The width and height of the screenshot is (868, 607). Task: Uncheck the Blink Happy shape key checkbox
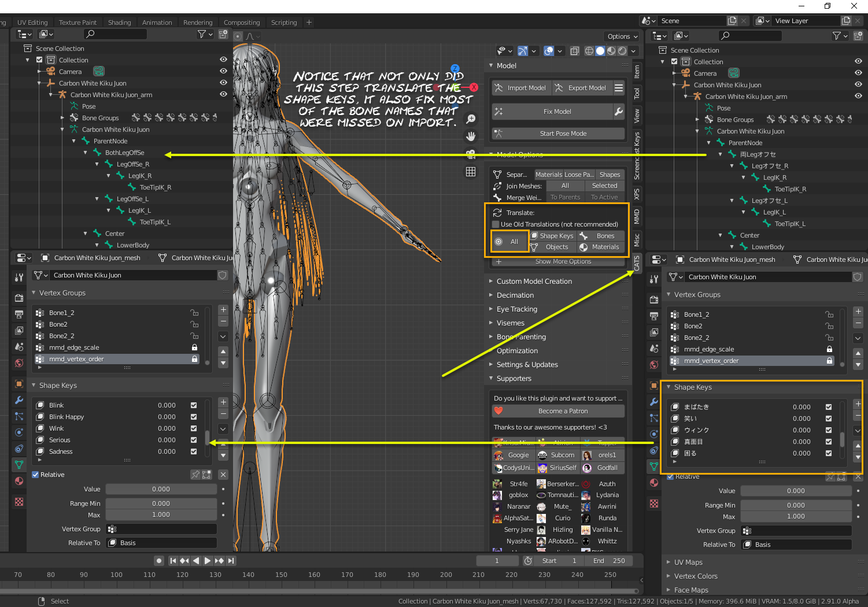(194, 417)
